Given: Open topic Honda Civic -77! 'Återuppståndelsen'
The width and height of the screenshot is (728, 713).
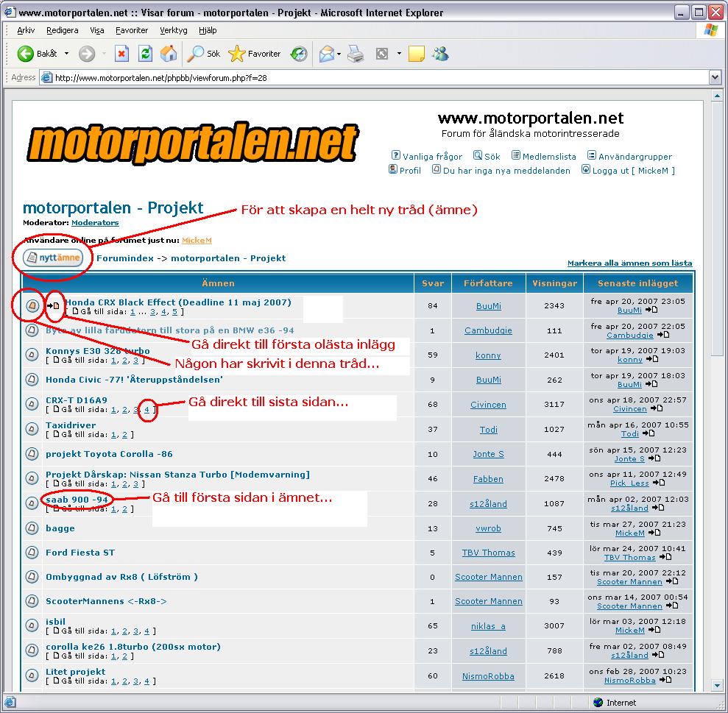Looking at the screenshot, I should (134, 380).
